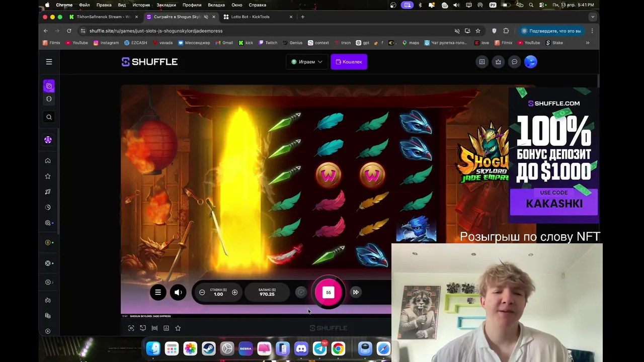Decrease the bet with minus button
Viewport: 644px width, 362px height.
pos(202,292)
